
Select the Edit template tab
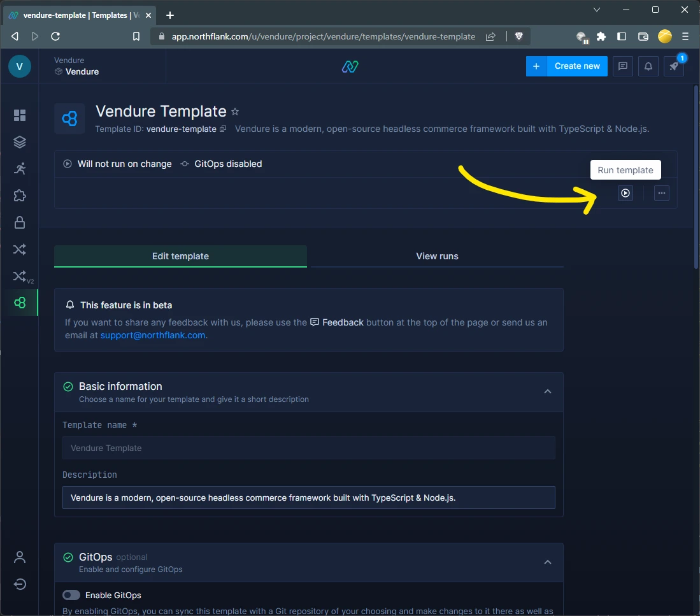pyautogui.click(x=180, y=256)
